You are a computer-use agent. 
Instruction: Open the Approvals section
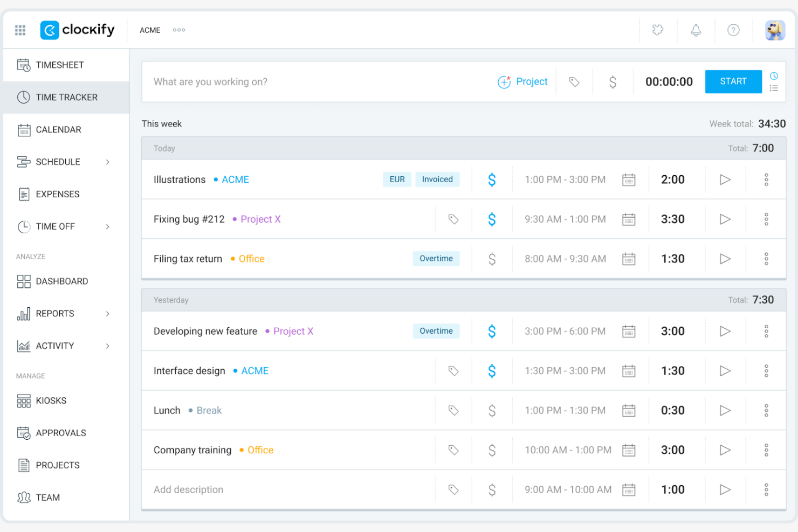60,432
